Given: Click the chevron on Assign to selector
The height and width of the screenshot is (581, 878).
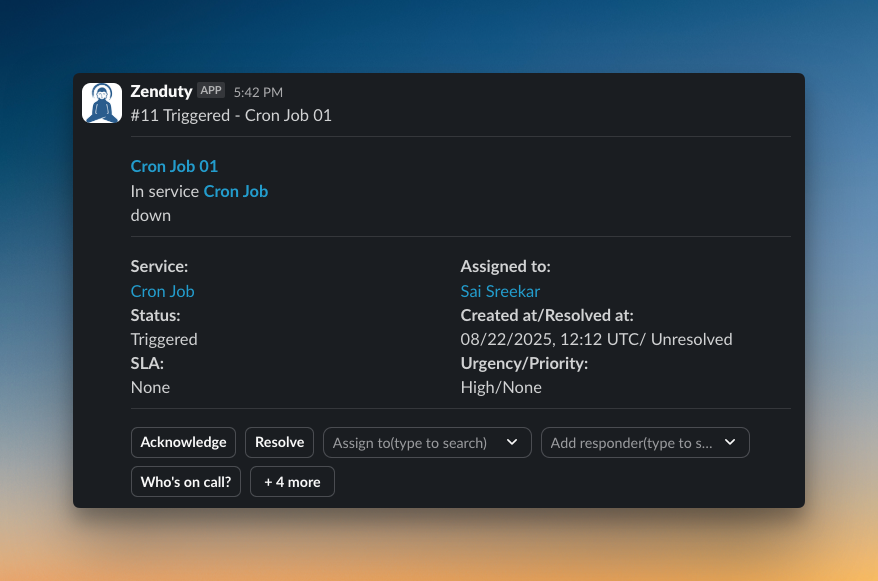Looking at the screenshot, I should [x=513, y=442].
